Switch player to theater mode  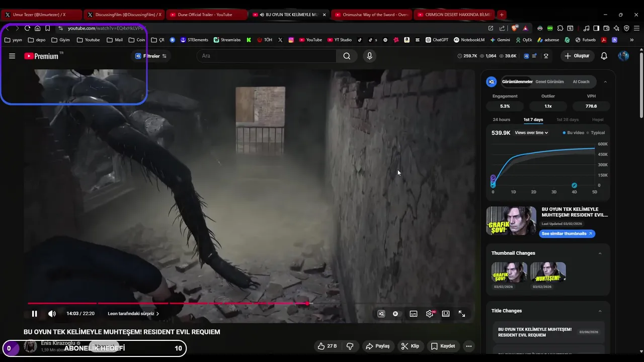pyautogui.click(x=446, y=314)
